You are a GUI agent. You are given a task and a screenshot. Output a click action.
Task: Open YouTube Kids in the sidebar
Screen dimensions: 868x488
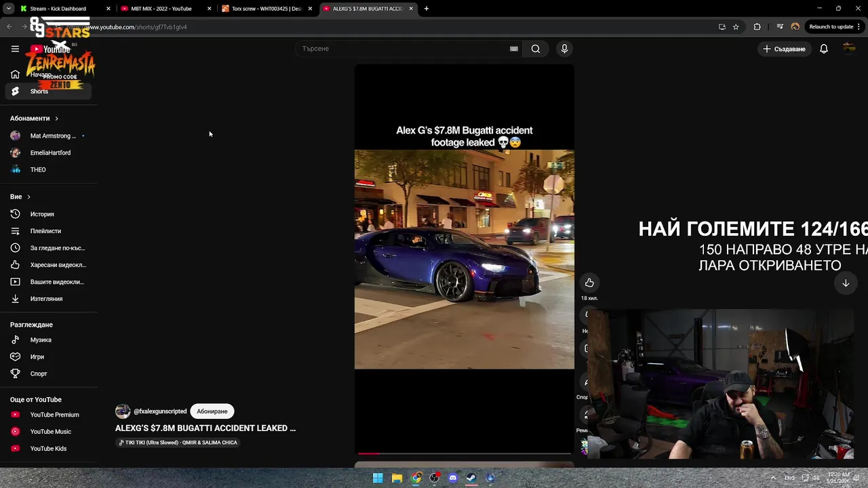pos(48,449)
